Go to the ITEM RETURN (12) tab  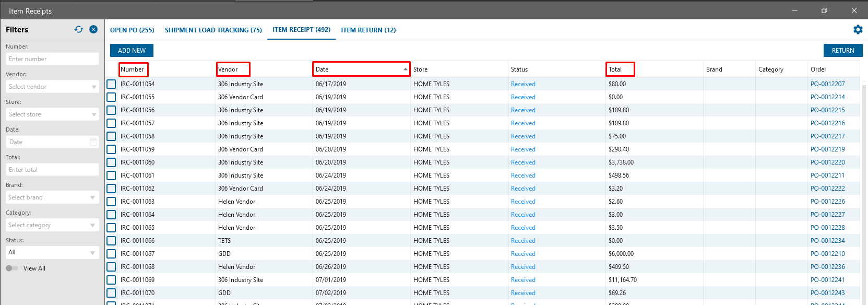pyautogui.click(x=368, y=30)
